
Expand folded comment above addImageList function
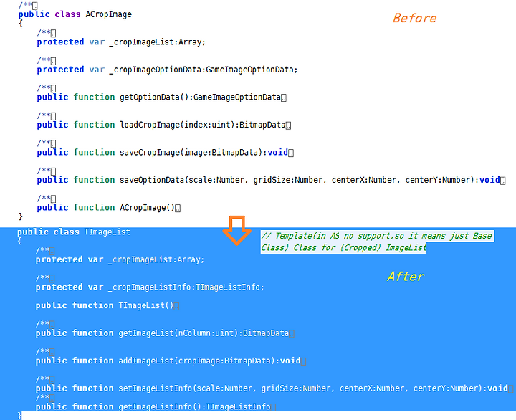click(52, 352)
